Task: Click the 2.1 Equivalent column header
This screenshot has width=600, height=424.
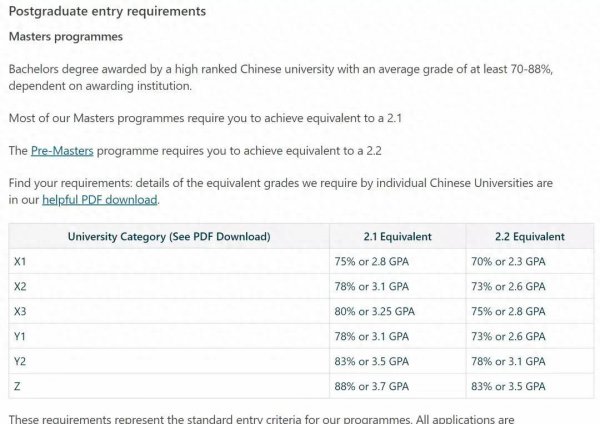Action: point(397,237)
